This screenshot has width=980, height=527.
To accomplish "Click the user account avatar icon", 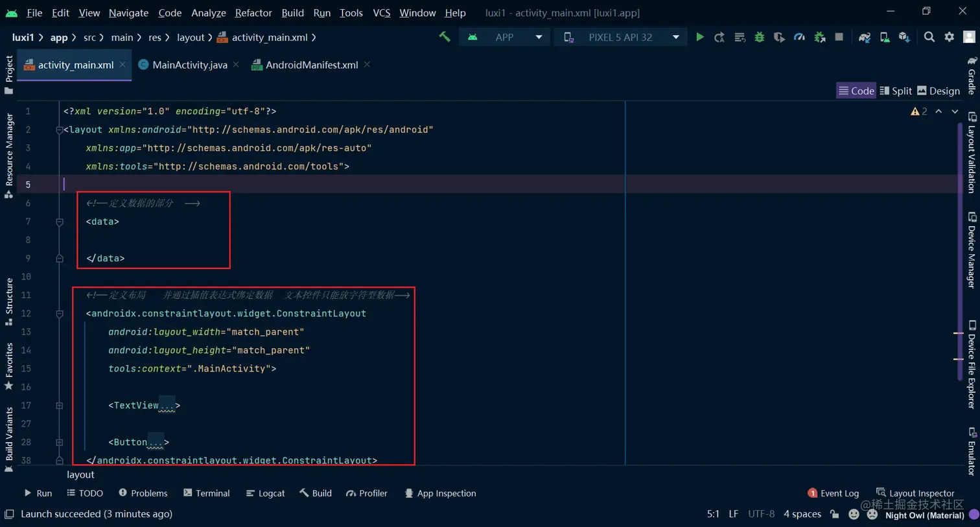I will click(x=970, y=37).
